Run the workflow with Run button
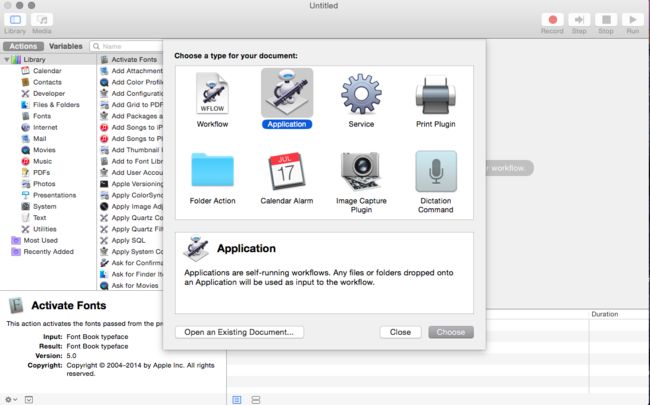 point(633,19)
